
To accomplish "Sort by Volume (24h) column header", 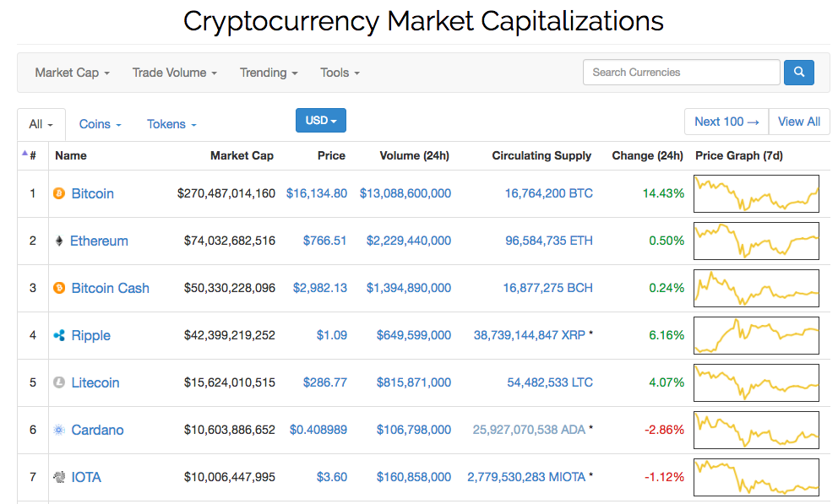I will pyautogui.click(x=414, y=155).
